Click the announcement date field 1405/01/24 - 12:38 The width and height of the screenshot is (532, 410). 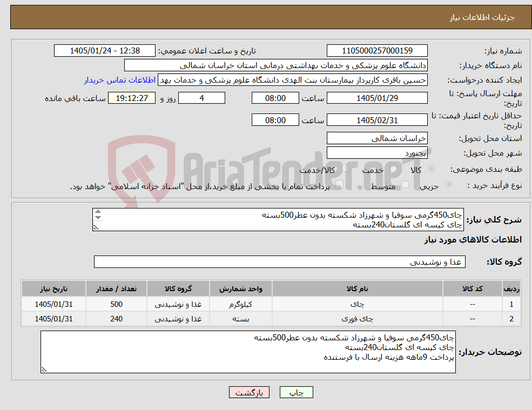(104, 51)
